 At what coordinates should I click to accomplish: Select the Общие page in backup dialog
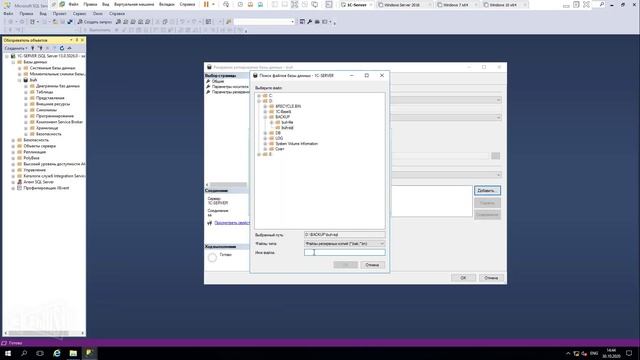(218, 81)
